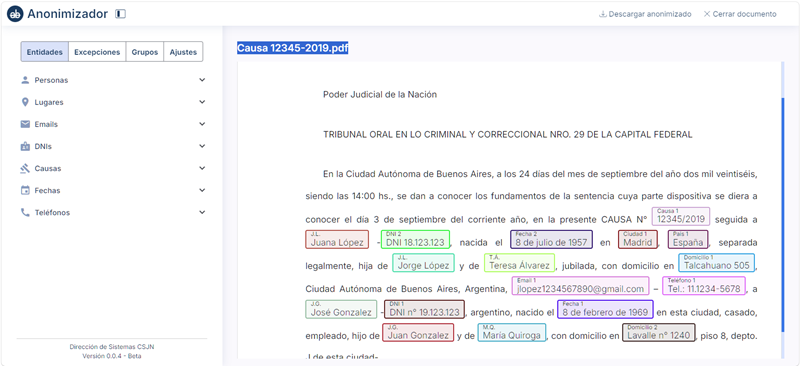Expand the DNIs chevron
800x366 pixels.
tap(202, 146)
